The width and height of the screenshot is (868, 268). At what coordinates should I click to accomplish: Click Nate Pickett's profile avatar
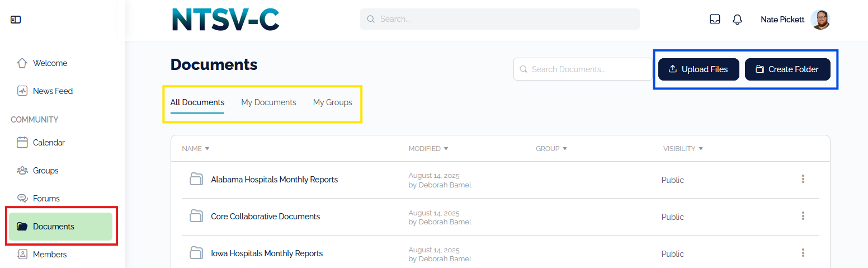820,20
